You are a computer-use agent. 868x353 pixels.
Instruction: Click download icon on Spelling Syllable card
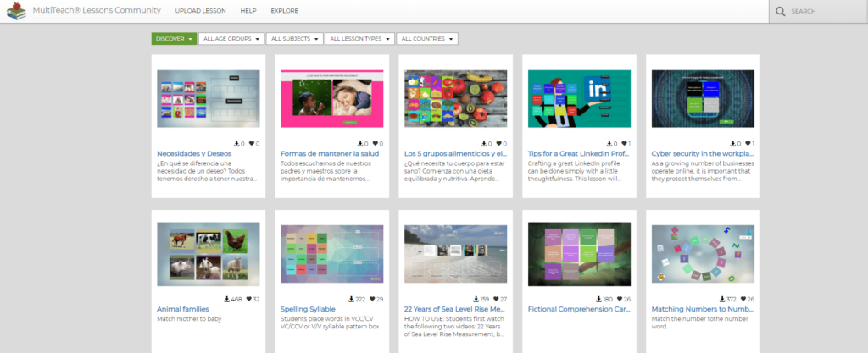[x=351, y=299]
